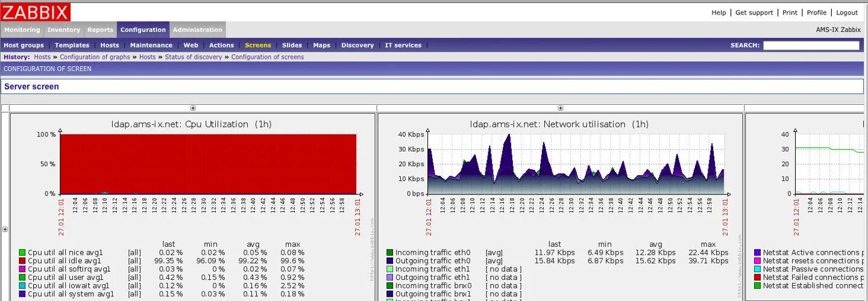Click Cpu util all nice avg1 color swatch
The image size is (868, 301).
pos(22,253)
